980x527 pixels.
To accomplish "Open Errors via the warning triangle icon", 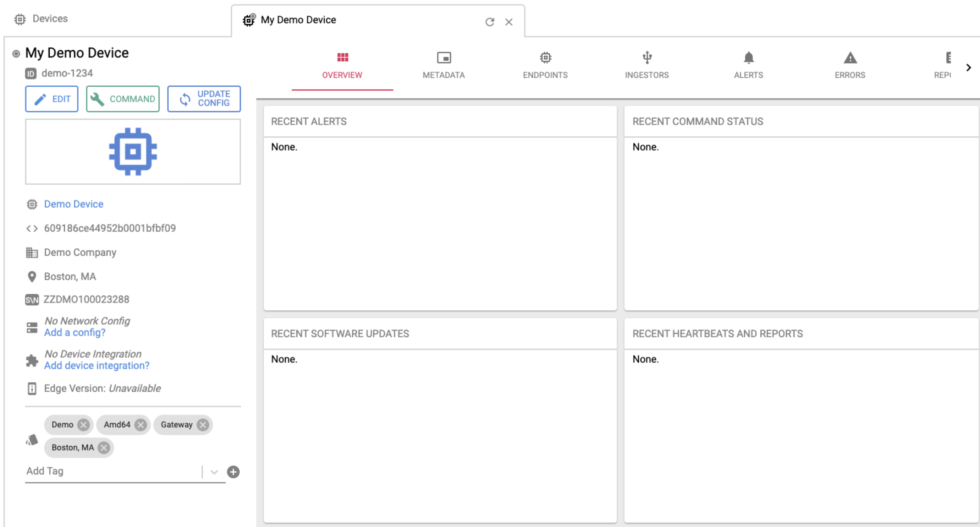I will click(849, 65).
